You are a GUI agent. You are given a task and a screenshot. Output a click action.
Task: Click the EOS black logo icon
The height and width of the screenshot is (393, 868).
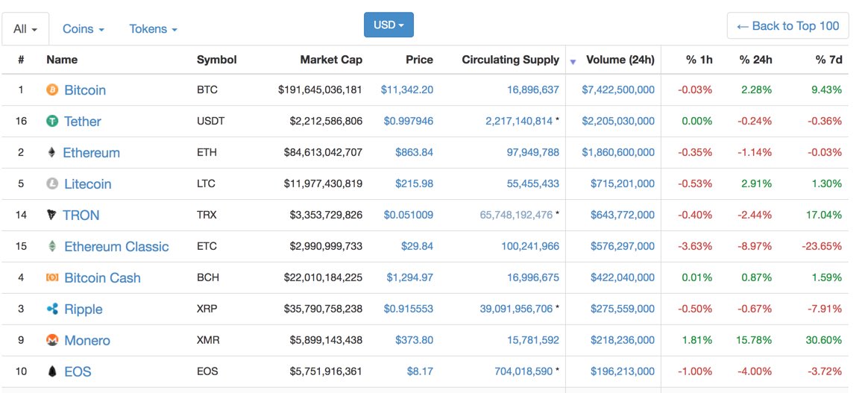(x=52, y=371)
